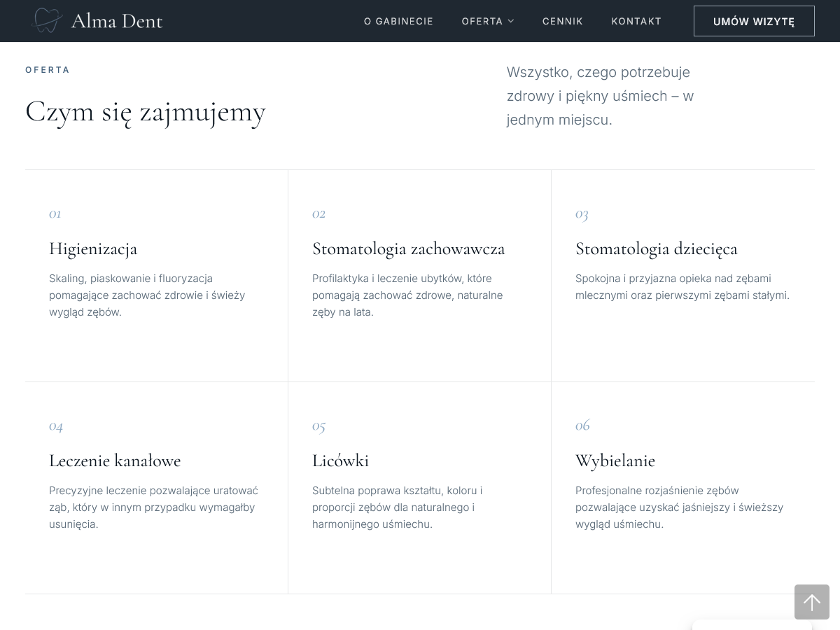840x630 pixels.
Task: Click the number 01 on Higienizacja card
Action: [55, 213]
